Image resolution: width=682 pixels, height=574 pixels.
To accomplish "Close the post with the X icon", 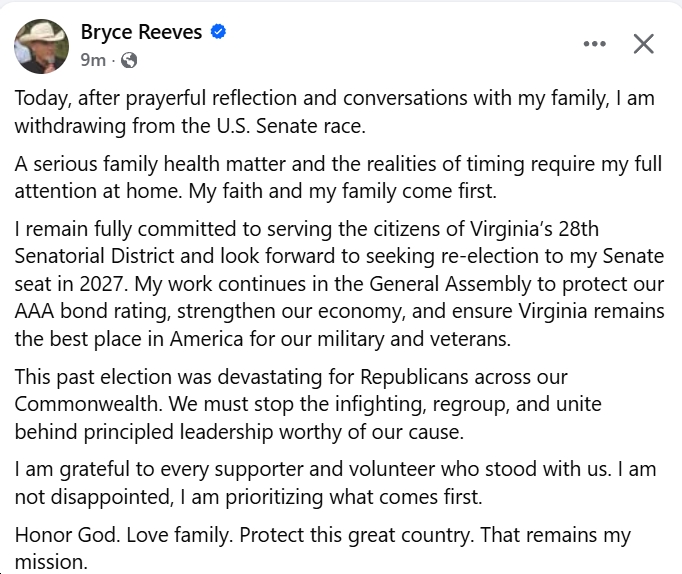I will pos(644,44).
